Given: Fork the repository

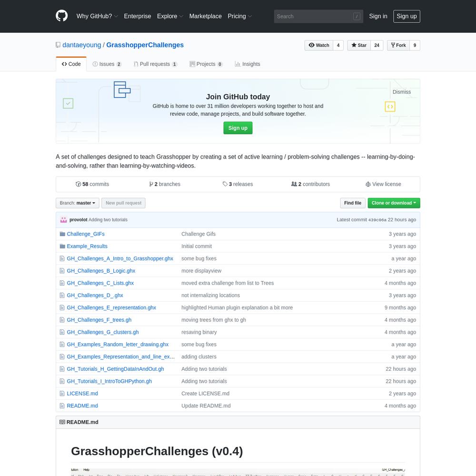Looking at the screenshot, I should pyautogui.click(x=398, y=45).
